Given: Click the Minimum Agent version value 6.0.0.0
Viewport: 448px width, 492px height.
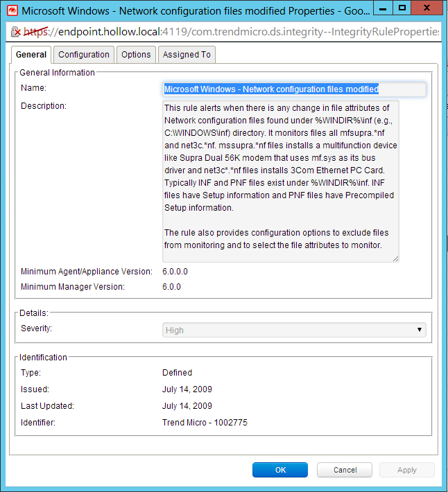Looking at the screenshot, I should (175, 272).
